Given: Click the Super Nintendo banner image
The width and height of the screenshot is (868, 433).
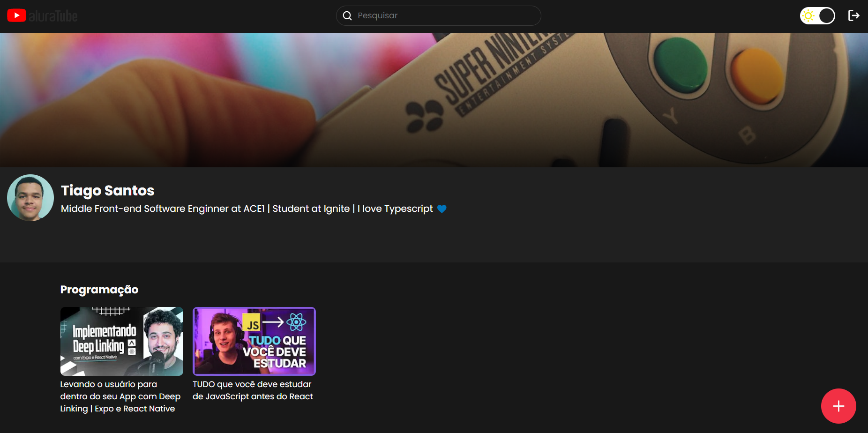Looking at the screenshot, I should click(x=434, y=100).
